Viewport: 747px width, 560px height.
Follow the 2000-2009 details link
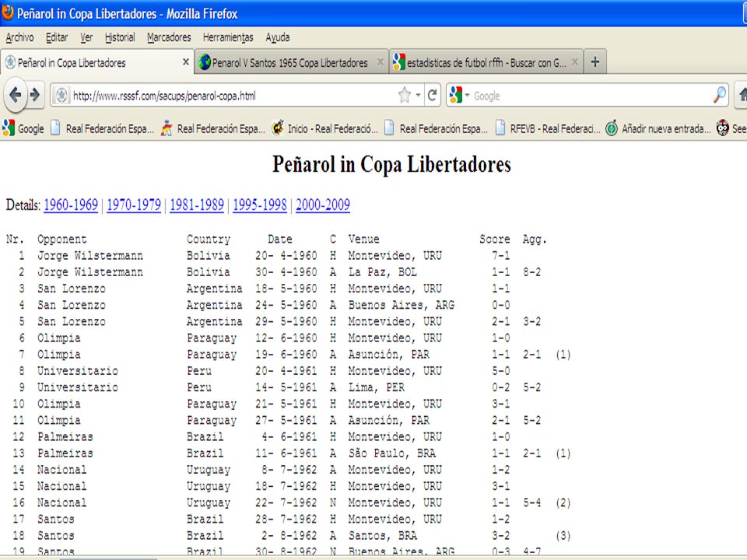(322, 205)
